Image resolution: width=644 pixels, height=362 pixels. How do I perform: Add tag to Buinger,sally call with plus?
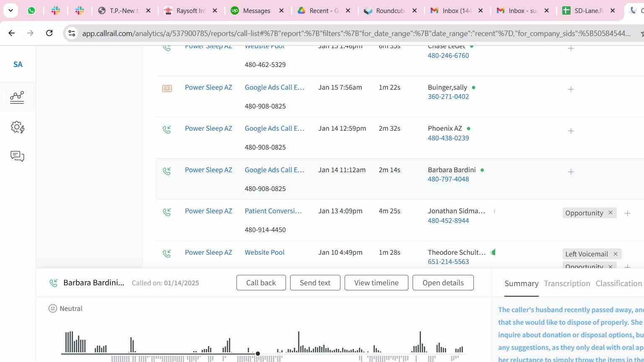(x=571, y=89)
